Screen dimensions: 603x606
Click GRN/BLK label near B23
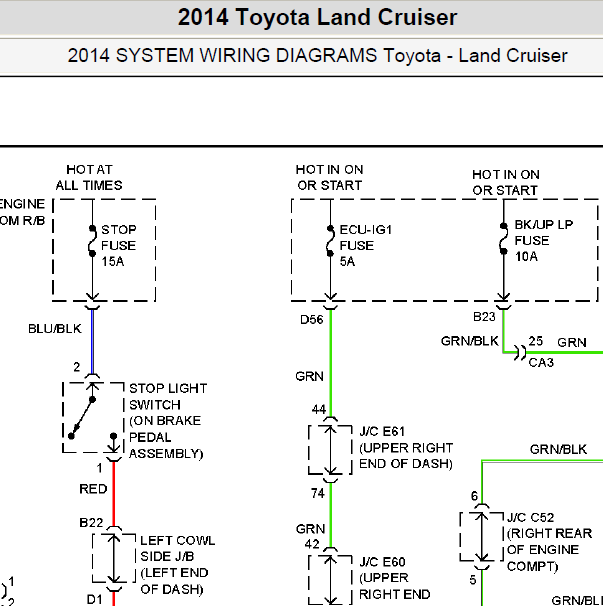[x=470, y=341]
